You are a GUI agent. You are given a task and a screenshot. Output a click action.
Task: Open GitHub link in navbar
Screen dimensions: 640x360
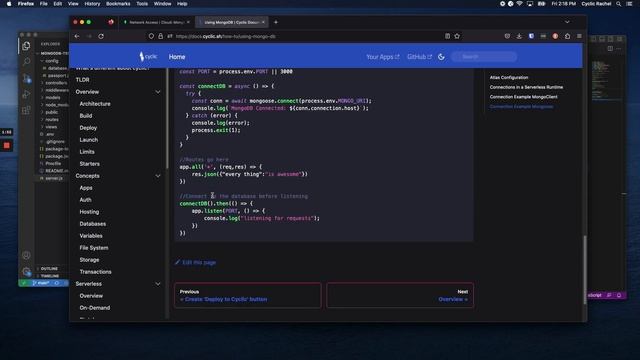click(419, 57)
